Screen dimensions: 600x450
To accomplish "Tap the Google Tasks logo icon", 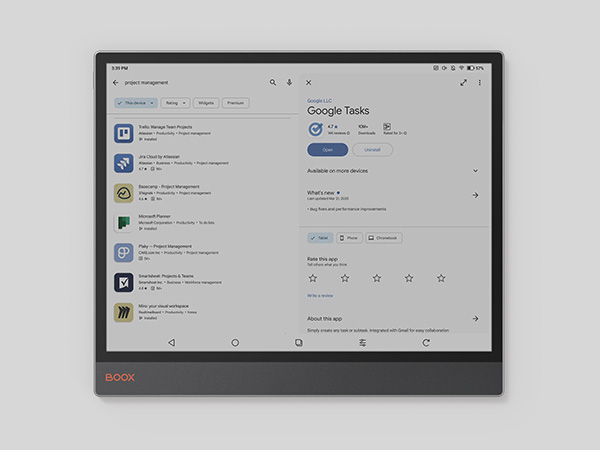I will point(315,129).
